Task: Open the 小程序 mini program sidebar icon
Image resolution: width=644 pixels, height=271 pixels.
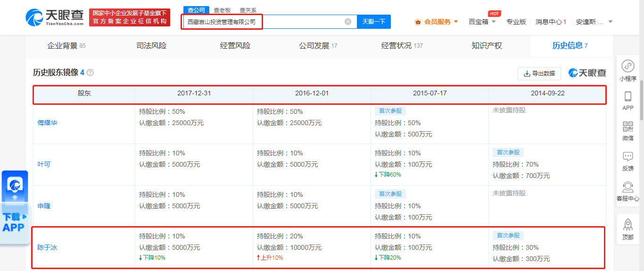Action: (627, 67)
